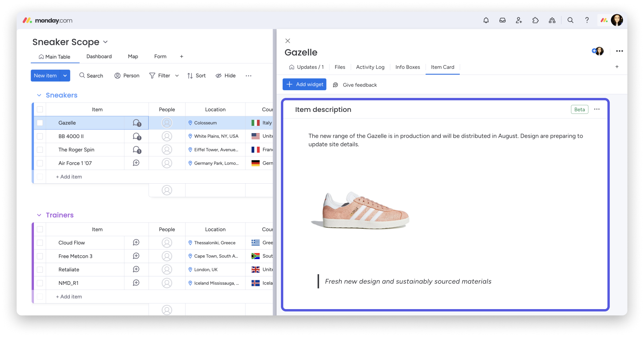This screenshot has width=644, height=337.
Task: Open the Info Boxes tab
Action: 408,67
